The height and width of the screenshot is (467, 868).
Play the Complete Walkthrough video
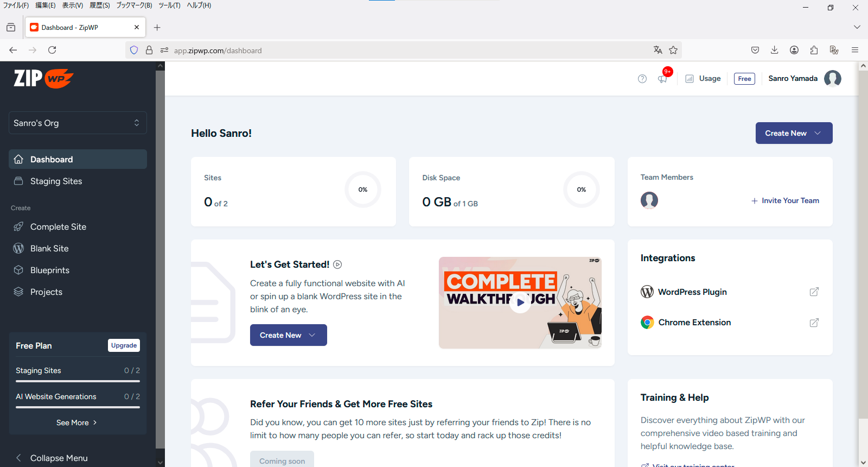(520, 302)
